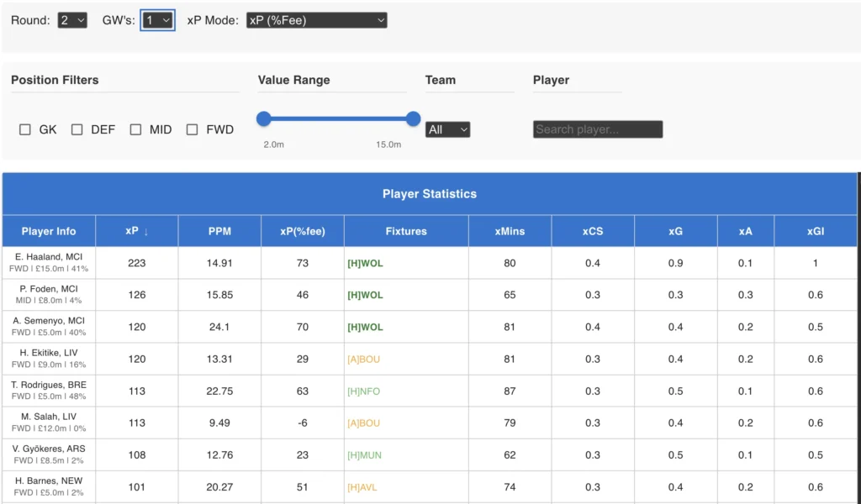Click Salah's PPM value 9.49
The height and width of the screenshot is (504, 861).
pos(219,423)
